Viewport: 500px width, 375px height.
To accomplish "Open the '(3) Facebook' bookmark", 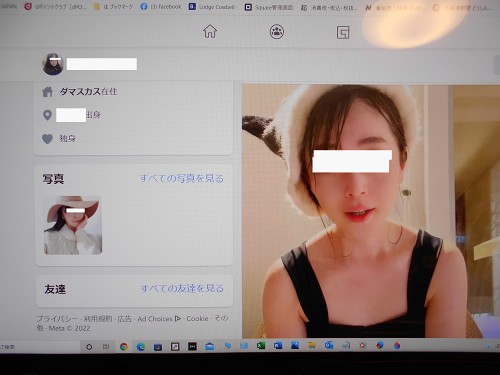I will click(161, 7).
